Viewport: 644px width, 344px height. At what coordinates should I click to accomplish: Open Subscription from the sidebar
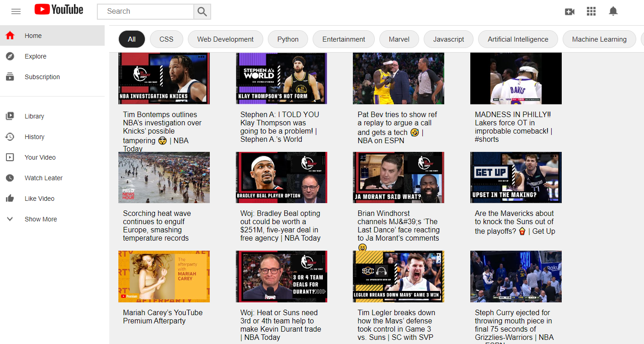(52, 77)
